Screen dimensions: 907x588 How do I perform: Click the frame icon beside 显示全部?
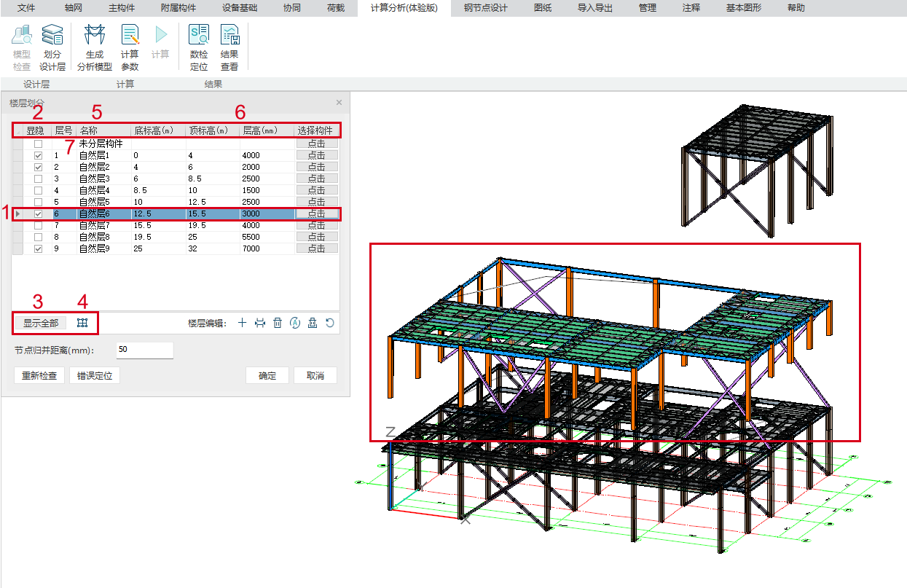coord(82,323)
